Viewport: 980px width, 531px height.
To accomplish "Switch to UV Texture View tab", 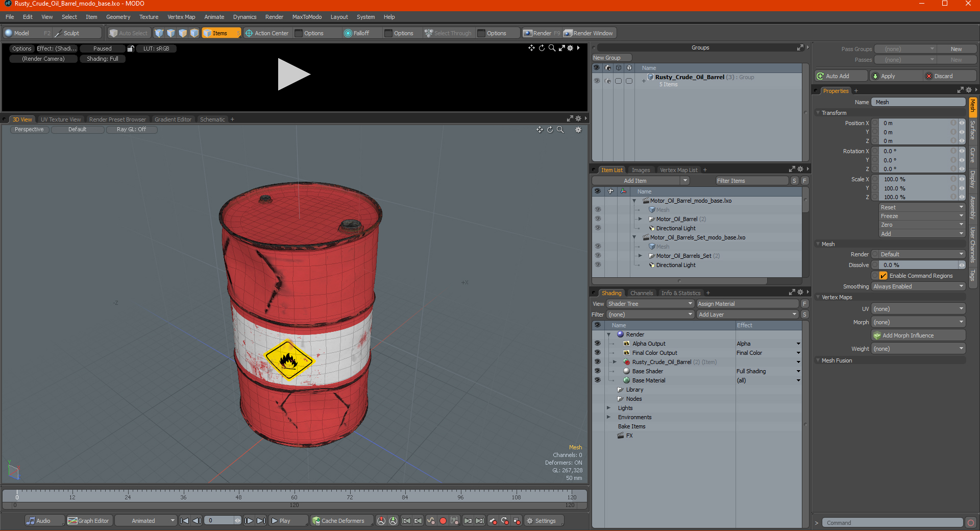I will 61,119.
